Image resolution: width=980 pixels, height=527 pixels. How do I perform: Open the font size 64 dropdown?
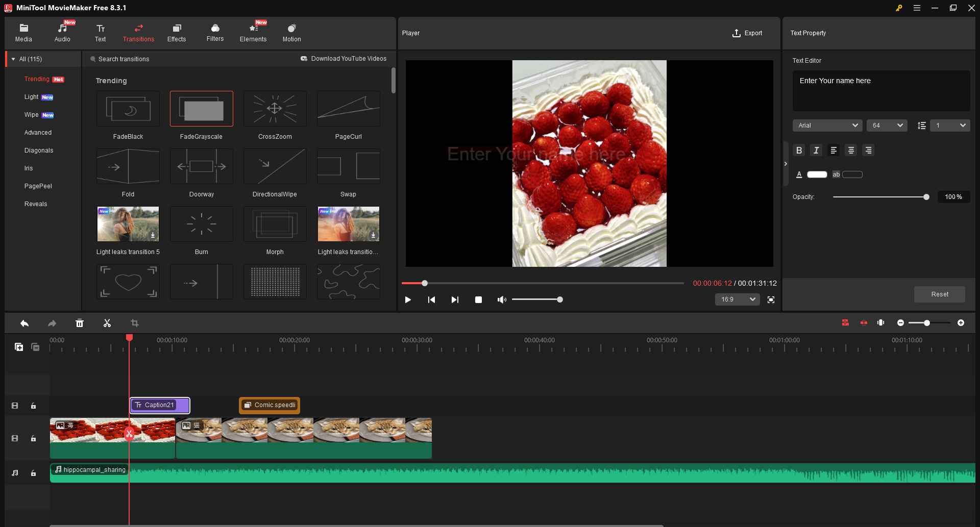coord(887,126)
